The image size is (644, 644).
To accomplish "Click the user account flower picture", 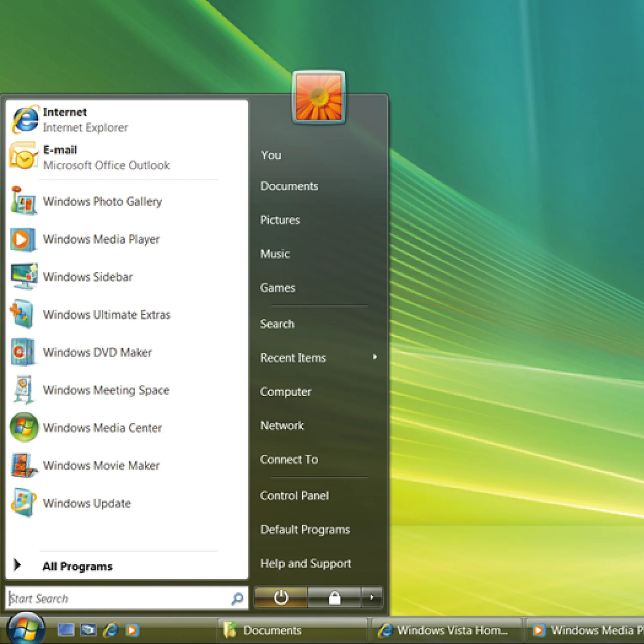I will [x=319, y=97].
